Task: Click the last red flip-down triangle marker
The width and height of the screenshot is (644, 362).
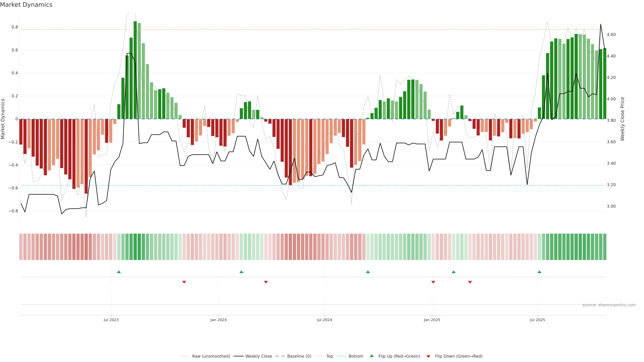Action: (470, 282)
